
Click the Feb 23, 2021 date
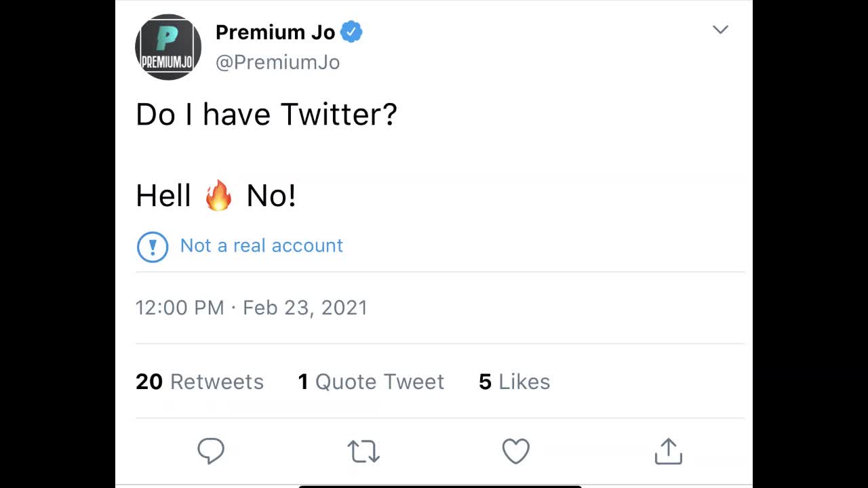coord(305,308)
